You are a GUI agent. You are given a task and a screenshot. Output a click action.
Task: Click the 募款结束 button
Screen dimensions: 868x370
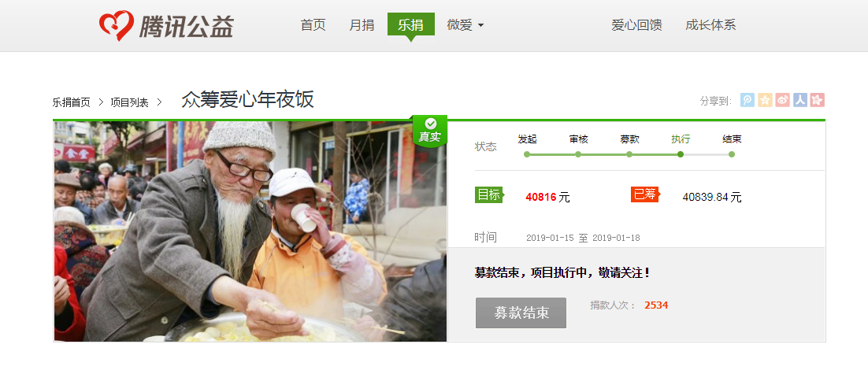tap(521, 313)
